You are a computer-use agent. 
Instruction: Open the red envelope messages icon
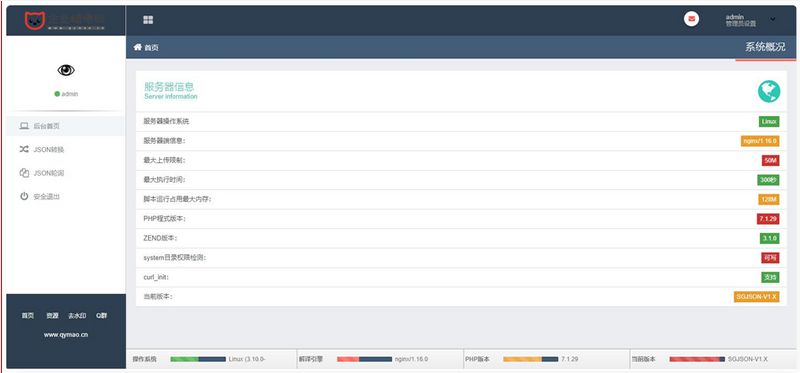click(x=691, y=19)
